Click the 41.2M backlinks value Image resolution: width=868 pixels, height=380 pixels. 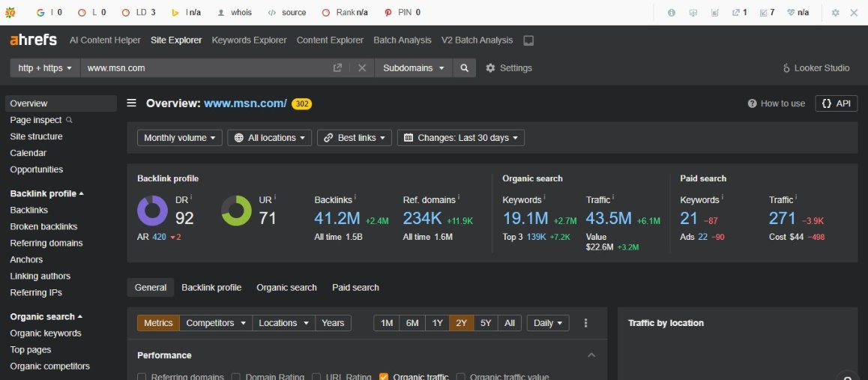pyautogui.click(x=337, y=219)
